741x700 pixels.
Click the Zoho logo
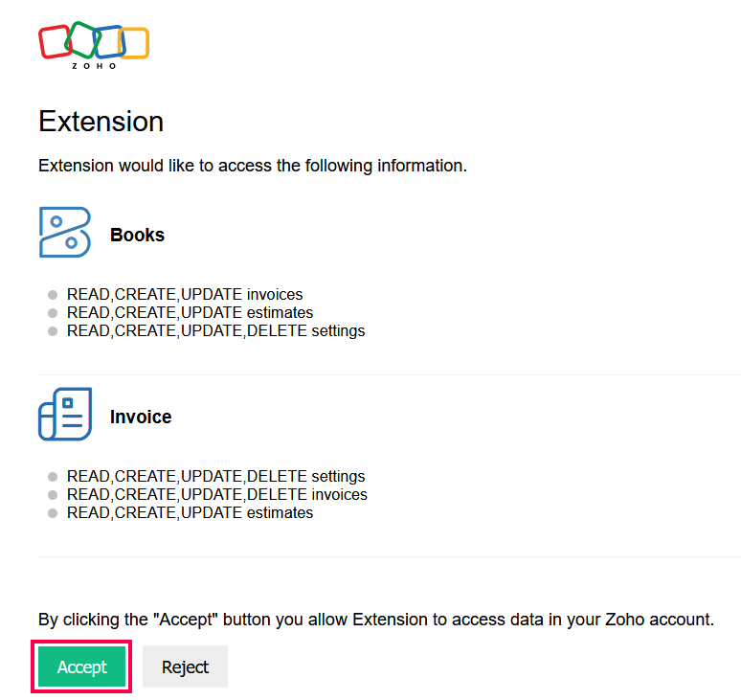click(94, 45)
